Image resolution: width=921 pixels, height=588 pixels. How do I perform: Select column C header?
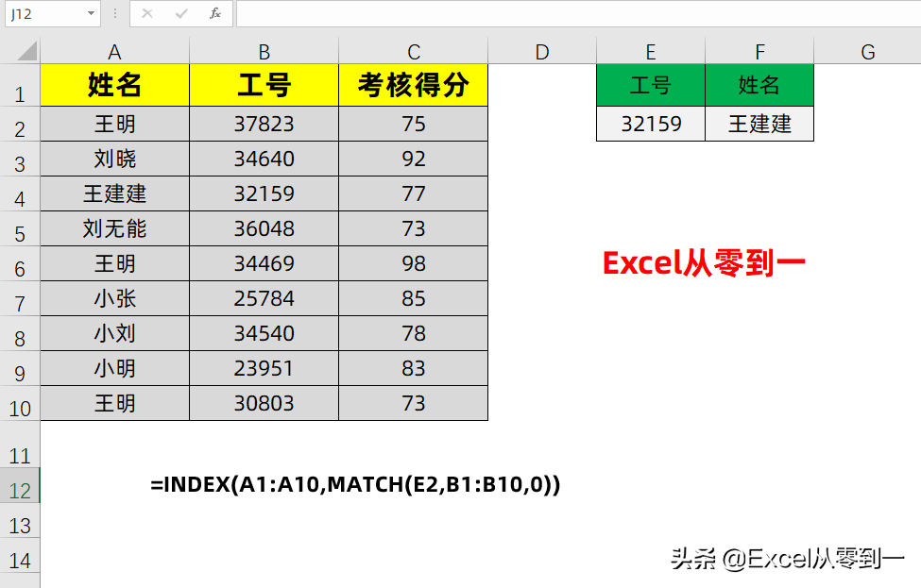(x=414, y=52)
